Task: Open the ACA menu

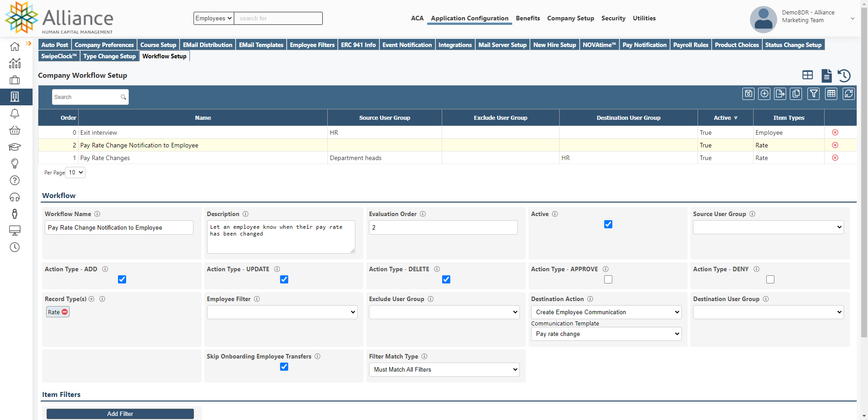Action: click(x=417, y=19)
